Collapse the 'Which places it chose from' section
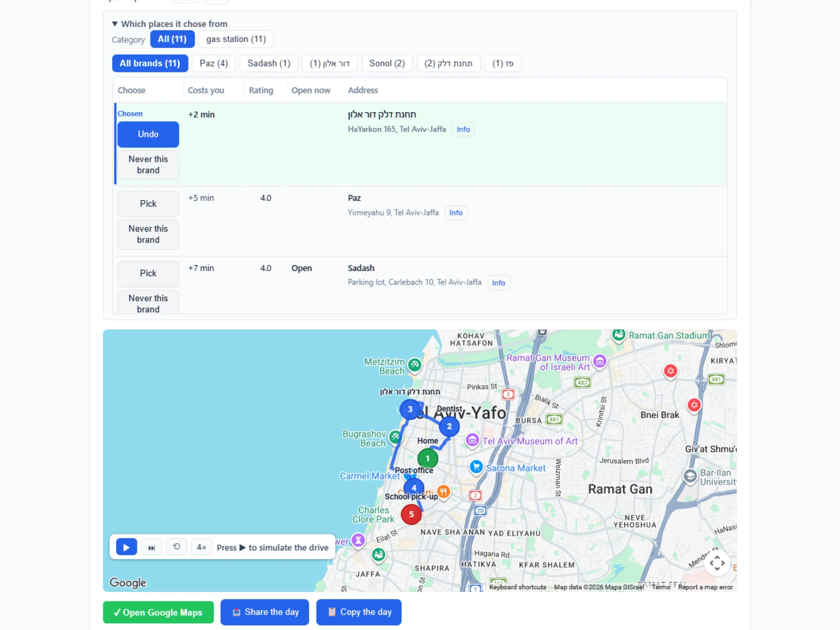Image resolution: width=840 pixels, height=630 pixels. pyautogui.click(x=170, y=24)
